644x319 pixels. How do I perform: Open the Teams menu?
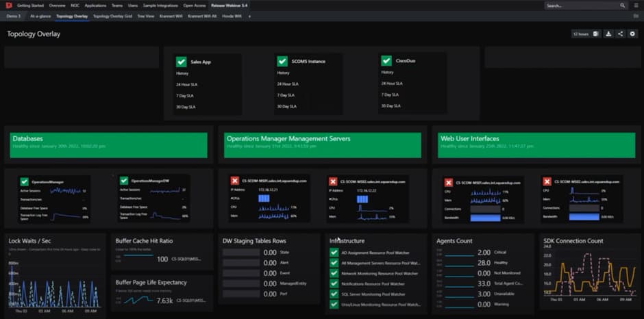[x=117, y=5]
